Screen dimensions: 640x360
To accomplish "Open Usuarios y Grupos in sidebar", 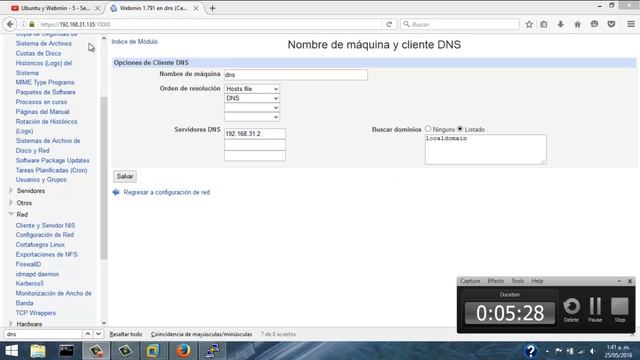I will [41, 180].
